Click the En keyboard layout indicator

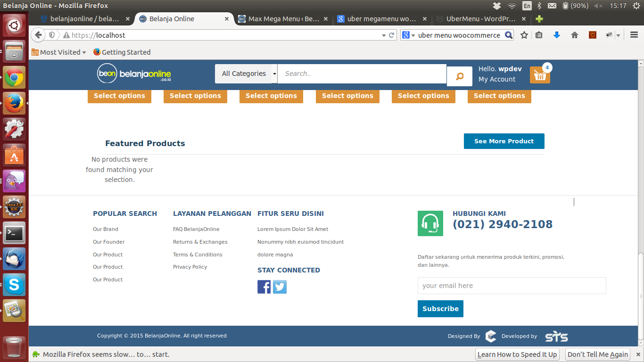[x=527, y=6]
